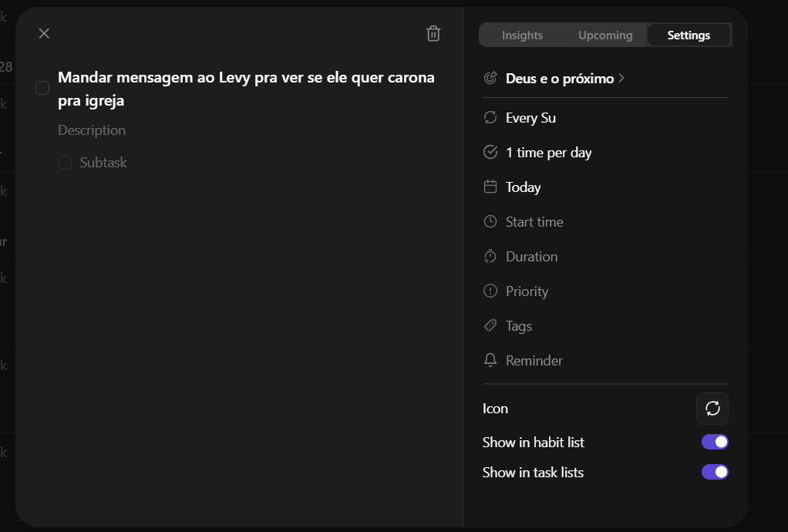Close the task detail panel with X
Screen dimensions: 788x532
point(44,33)
